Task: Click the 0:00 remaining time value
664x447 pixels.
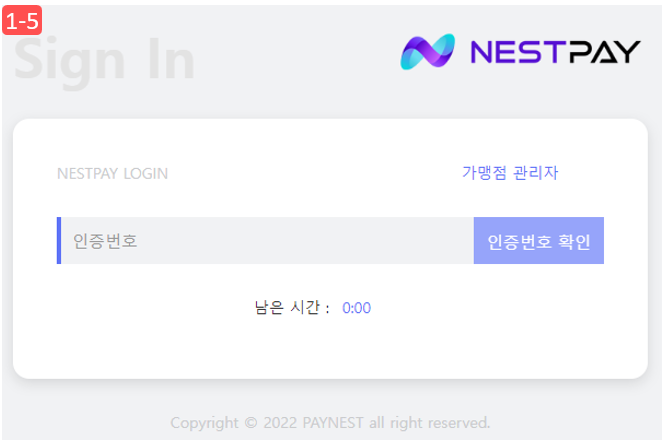Action: pos(357,308)
